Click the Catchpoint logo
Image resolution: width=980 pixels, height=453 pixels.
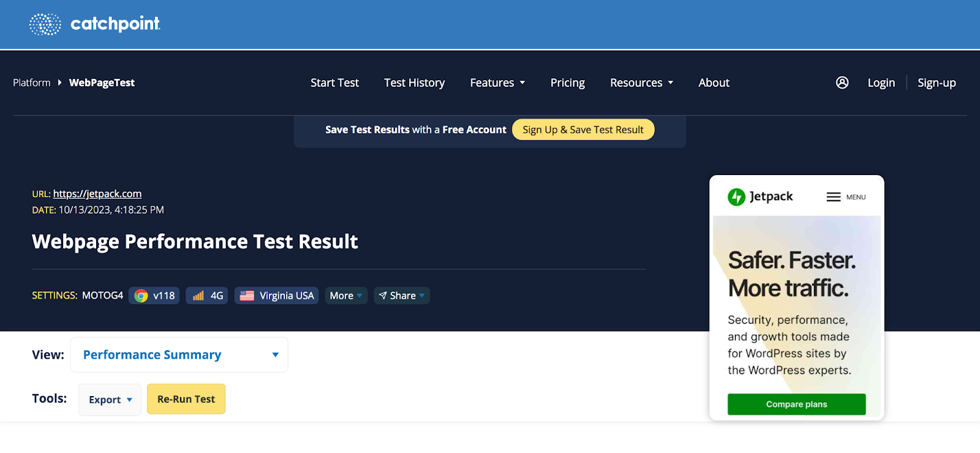[x=95, y=24]
